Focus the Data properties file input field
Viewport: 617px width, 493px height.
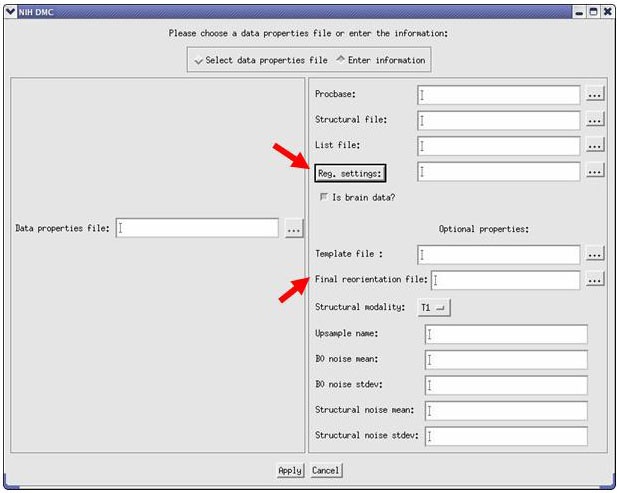point(197,228)
